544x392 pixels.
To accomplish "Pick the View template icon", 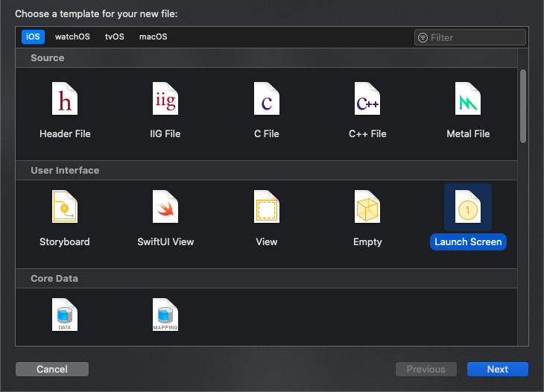I will coord(266,207).
